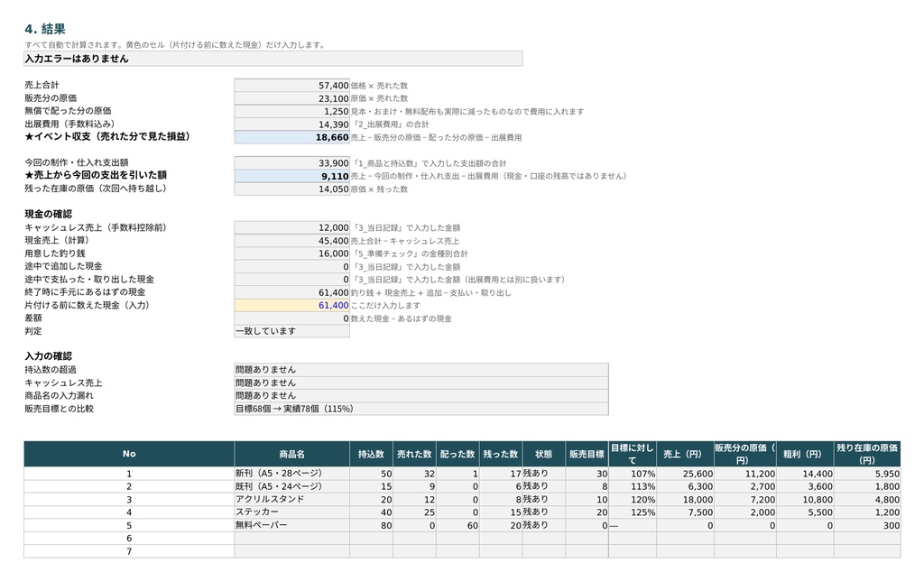Select the 持込数の超過 result 問題ありません
This screenshot has width=924, height=581.
[421, 370]
